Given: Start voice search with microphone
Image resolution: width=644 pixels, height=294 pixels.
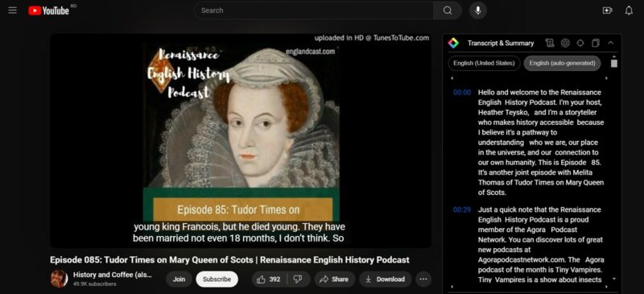Looking at the screenshot, I should pyautogui.click(x=477, y=10).
